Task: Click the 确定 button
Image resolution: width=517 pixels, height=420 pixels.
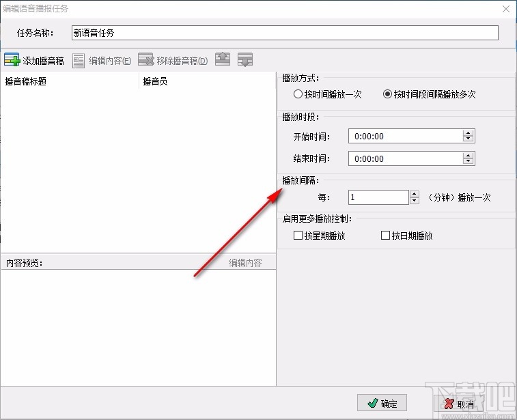Action: (382, 403)
